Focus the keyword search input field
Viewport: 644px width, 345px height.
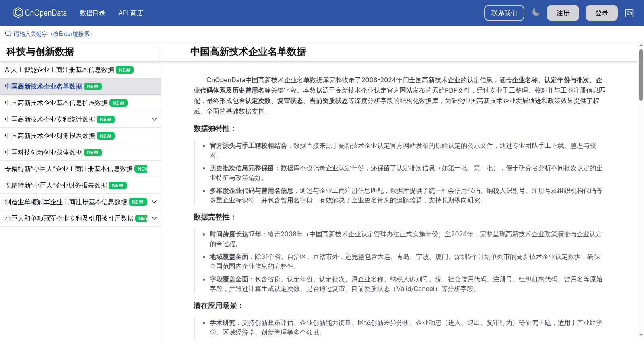point(322,34)
